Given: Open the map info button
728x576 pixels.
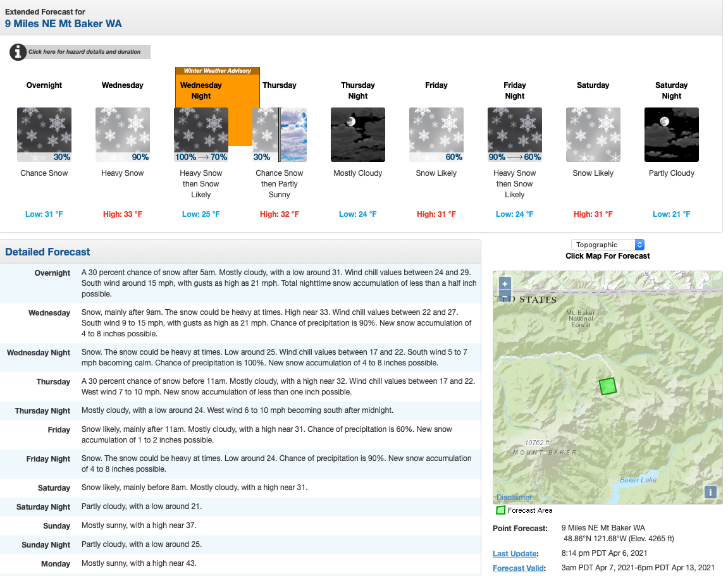Looking at the screenshot, I should (710, 492).
